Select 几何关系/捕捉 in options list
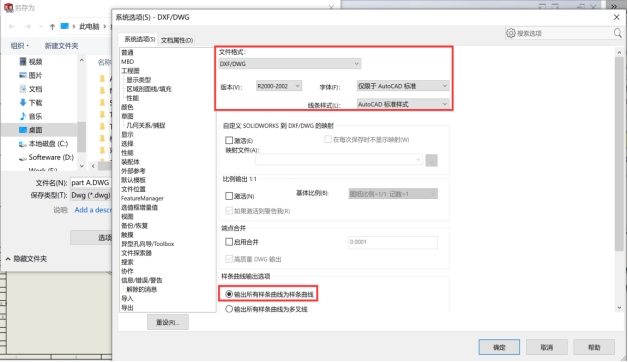Image resolution: width=628 pixels, height=362 pixels. (146, 125)
